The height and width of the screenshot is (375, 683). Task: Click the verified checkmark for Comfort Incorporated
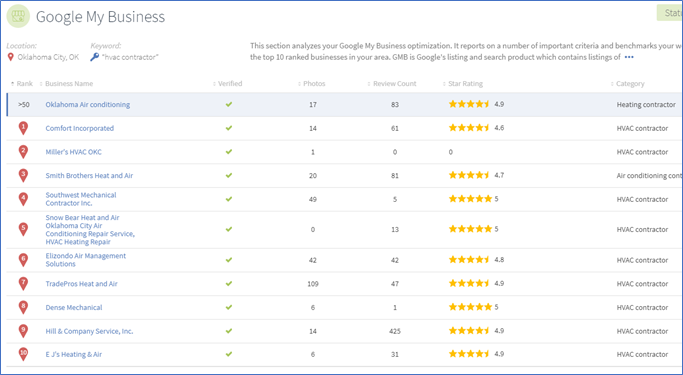click(229, 128)
